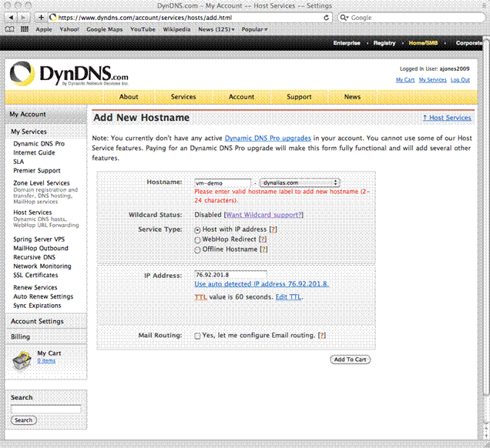Screen dimensions: 490x448
Task: Open the My Services header link
Action: coord(432,80)
